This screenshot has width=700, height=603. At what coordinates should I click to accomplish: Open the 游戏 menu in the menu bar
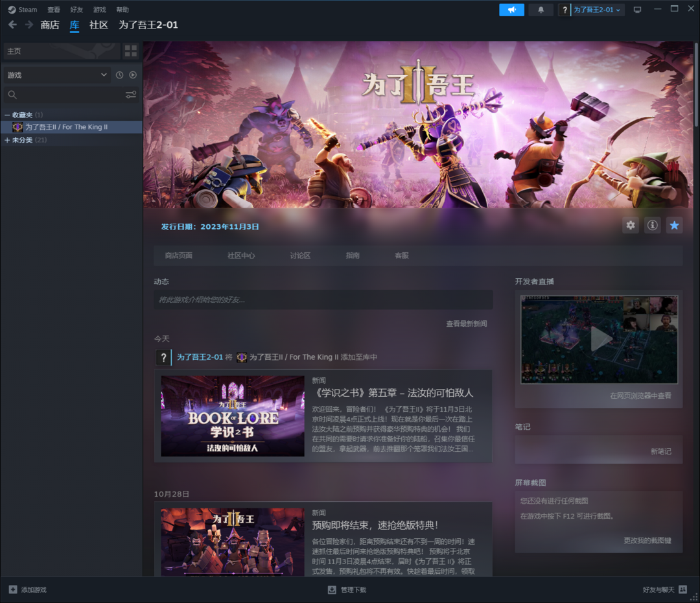click(x=99, y=9)
